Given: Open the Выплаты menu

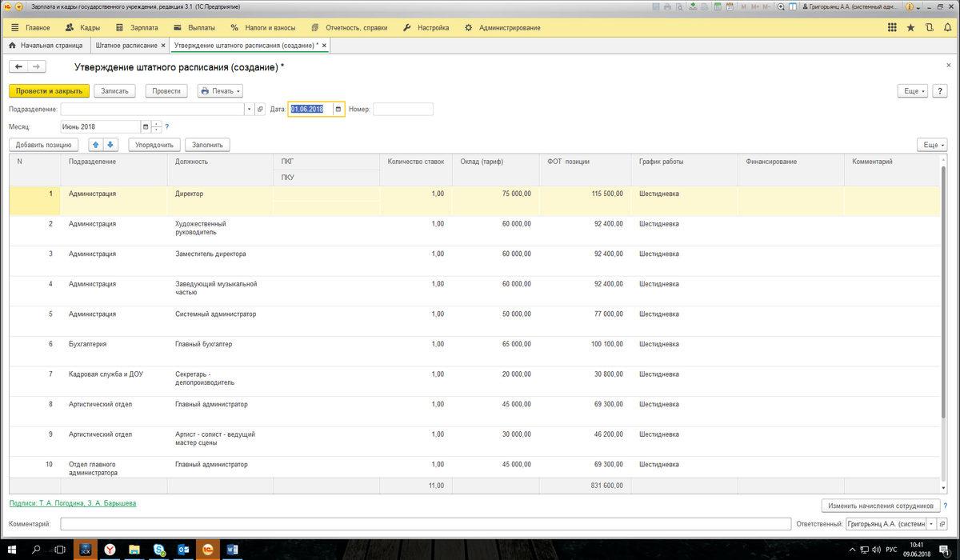Looking at the screenshot, I should pos(195,27).
